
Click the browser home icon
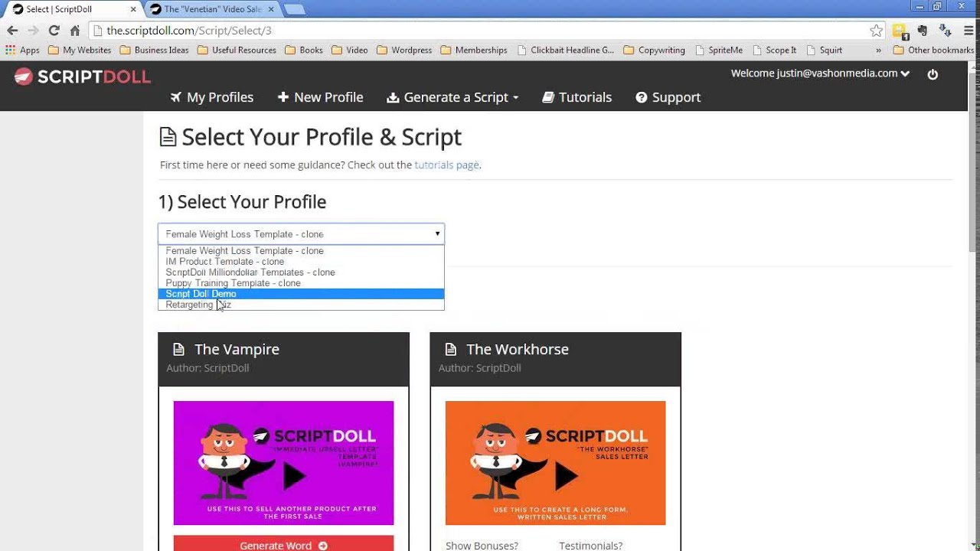(x=74, y=31)
